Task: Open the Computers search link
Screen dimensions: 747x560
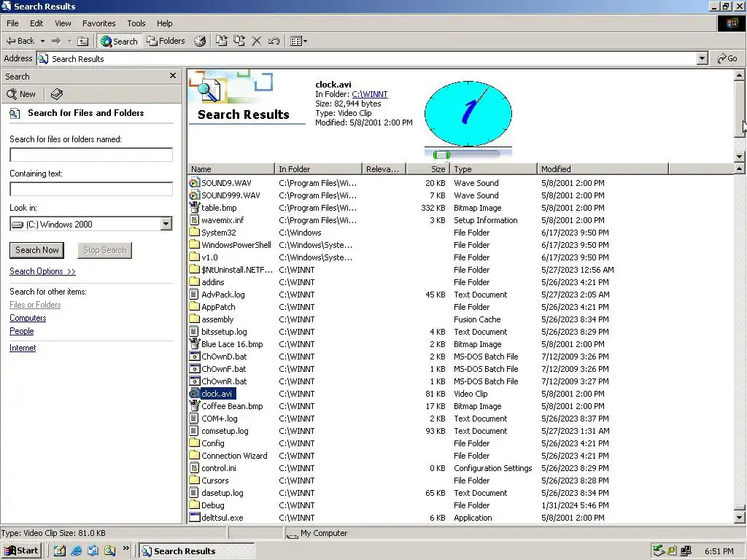Action: (x=28, y=318)
